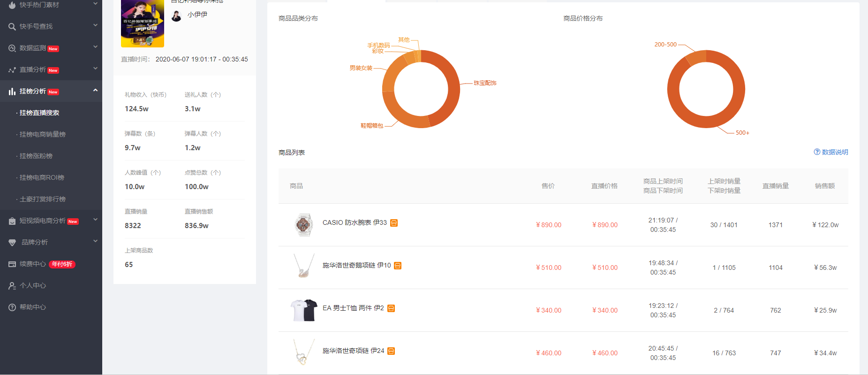Click the 30 / 1401 sales cell
Image resolution: width=868 pixels, height=375 pixels.
click(x=724, y=225)
